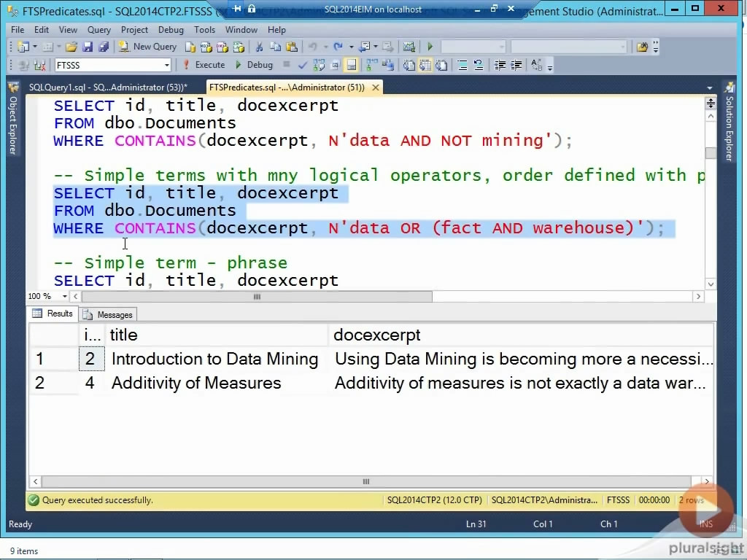Click the results grid horizontal scrollbar
Viewport: 747px width, 560px height.
[x=366, y=481]
